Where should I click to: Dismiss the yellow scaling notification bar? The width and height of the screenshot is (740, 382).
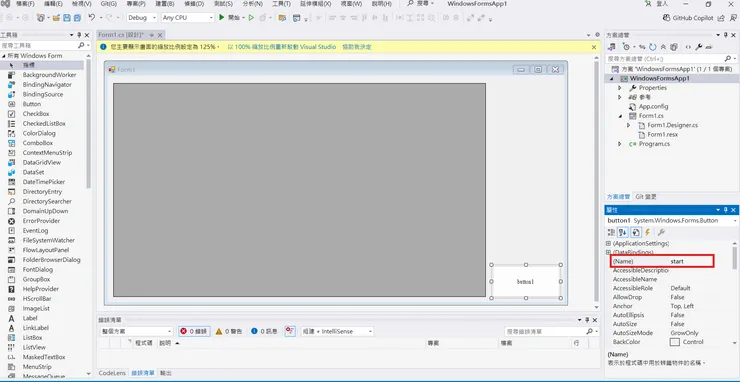click(x=594, y=47)
